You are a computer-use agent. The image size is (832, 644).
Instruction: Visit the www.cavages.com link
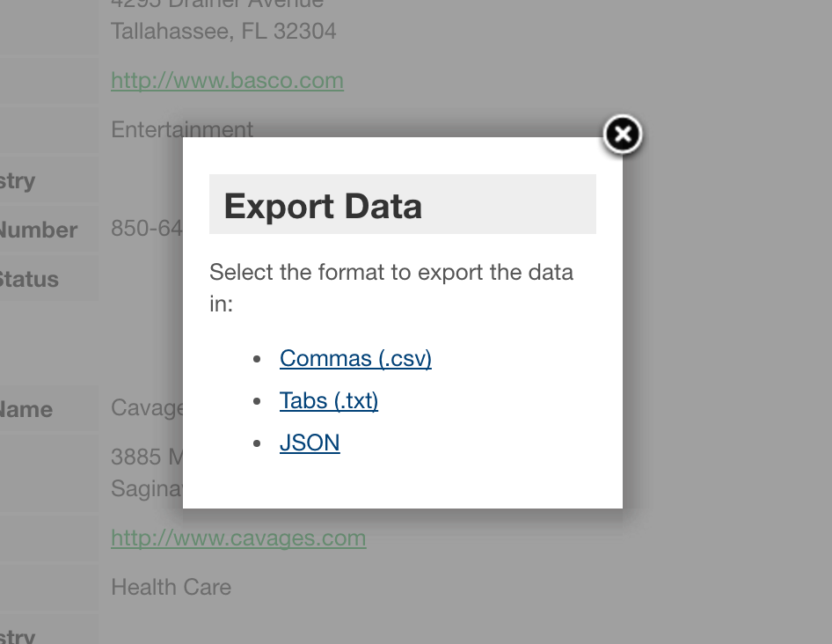238,538
